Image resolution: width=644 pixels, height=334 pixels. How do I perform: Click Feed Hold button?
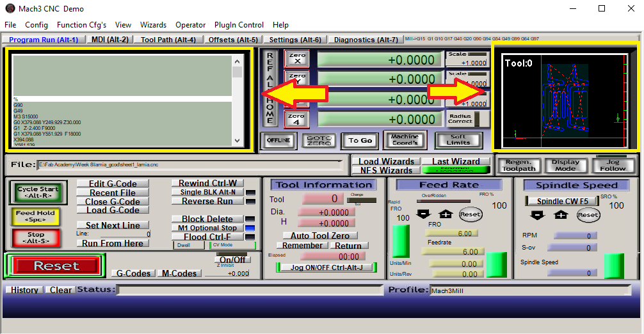pos(35,216)
